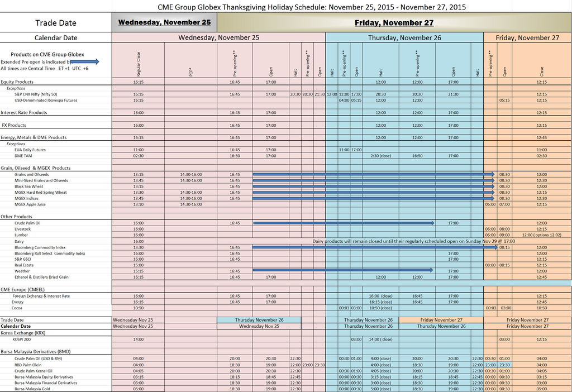Click "Bursa Malaysia Financial Derivatives" row label
The width and height of the screenshot is (572, 392).
[x=46, y=383]
